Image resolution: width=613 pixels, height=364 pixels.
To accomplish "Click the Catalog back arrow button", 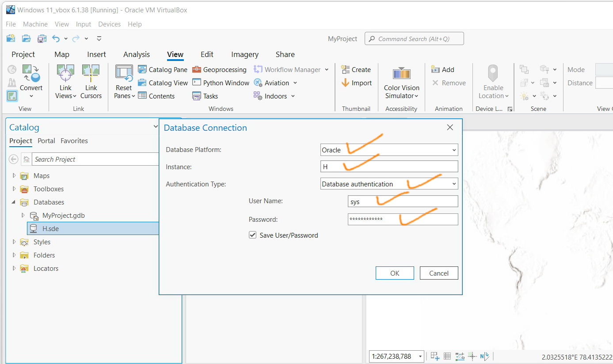I will point(14,159).
